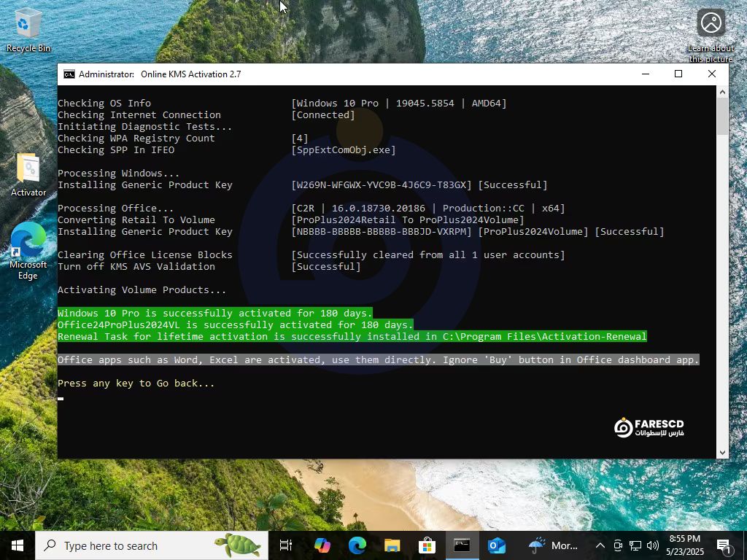Click the console scrollbar down arrow
Viewport: 747px width, 560px height.
point(722,453)
